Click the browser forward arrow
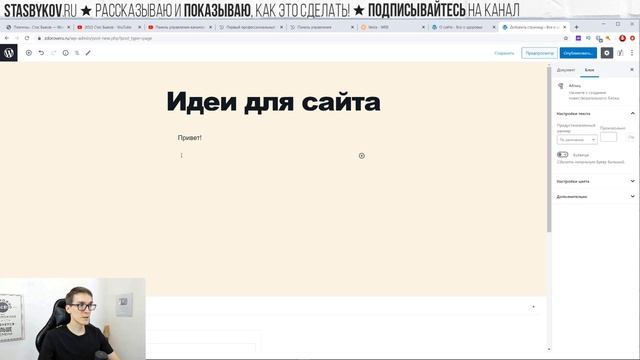This screenshot has width=640, height=360. point(17,38)
